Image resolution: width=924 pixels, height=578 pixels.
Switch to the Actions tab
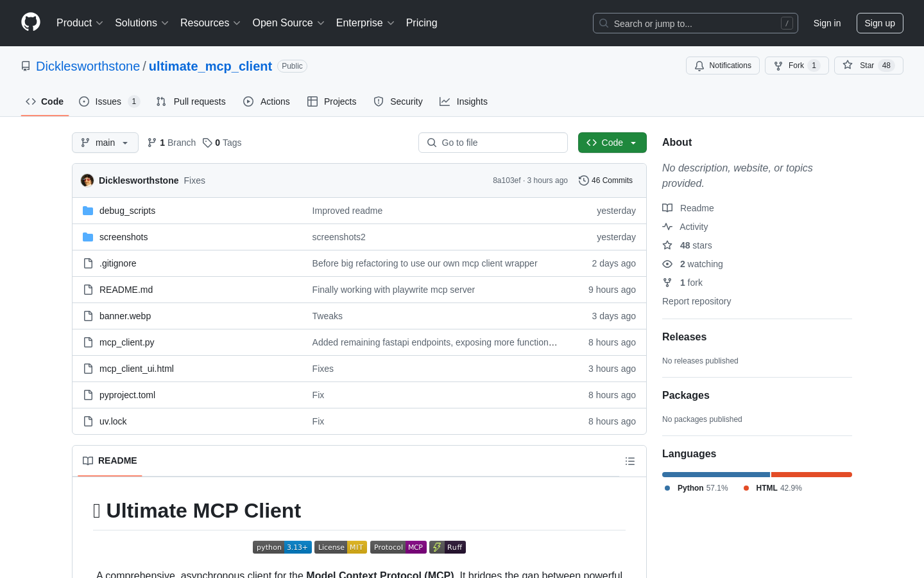click(x=266, y=101)
